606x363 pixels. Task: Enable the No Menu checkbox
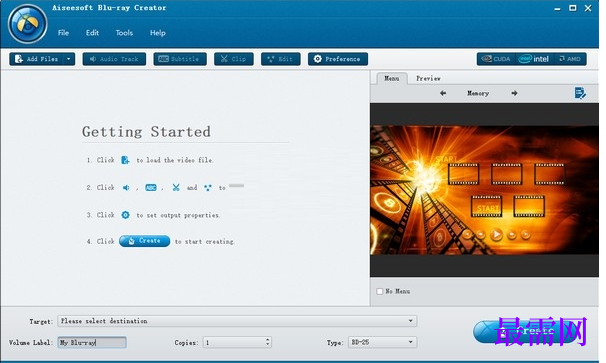pos(380,291)
